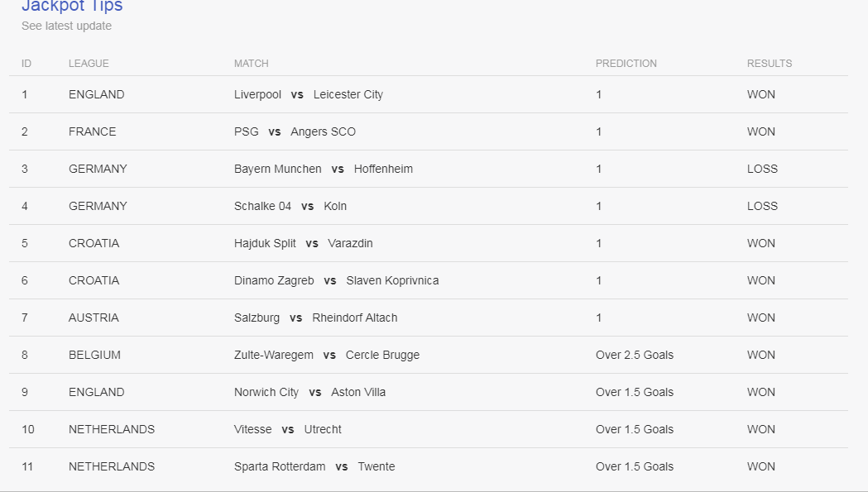The width and height of the screenshot is (868, 492).
Task: Click Bayern Munchen vs Hoffenheim match
Action: coord(324,169)
